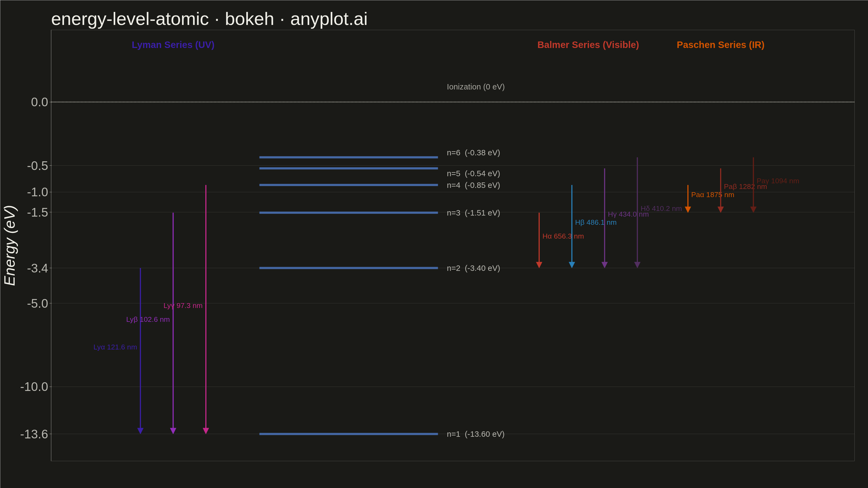868x488 pixels.
Task: Select the n=2 (-3.40 eV) level label
Action: pos(473,268)
